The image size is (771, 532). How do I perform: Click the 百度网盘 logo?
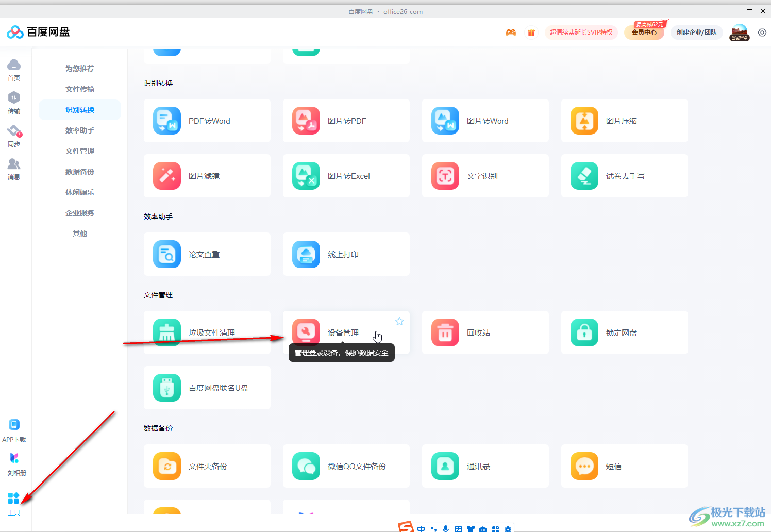[x=38, y=32]
